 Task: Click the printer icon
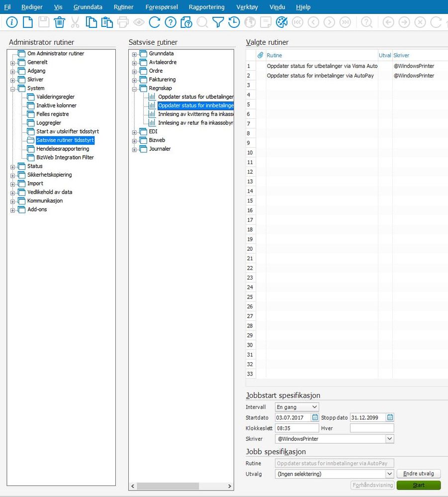tap(123, 22)
